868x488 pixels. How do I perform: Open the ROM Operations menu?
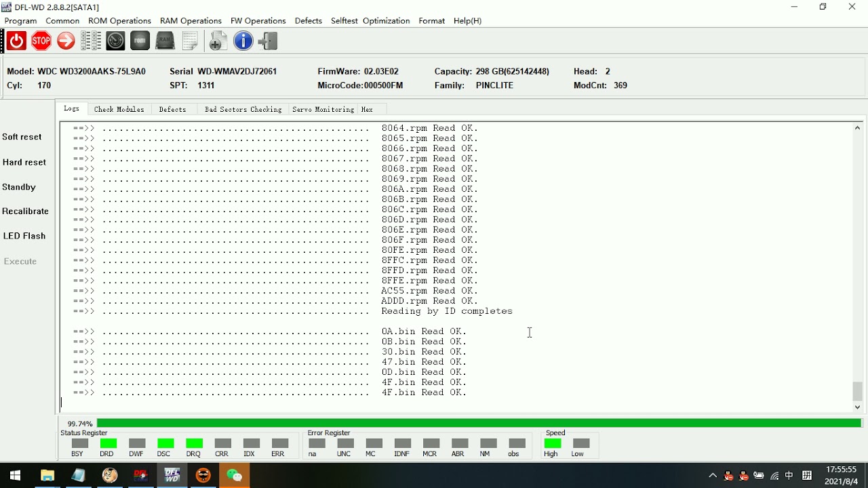(119, 21)
